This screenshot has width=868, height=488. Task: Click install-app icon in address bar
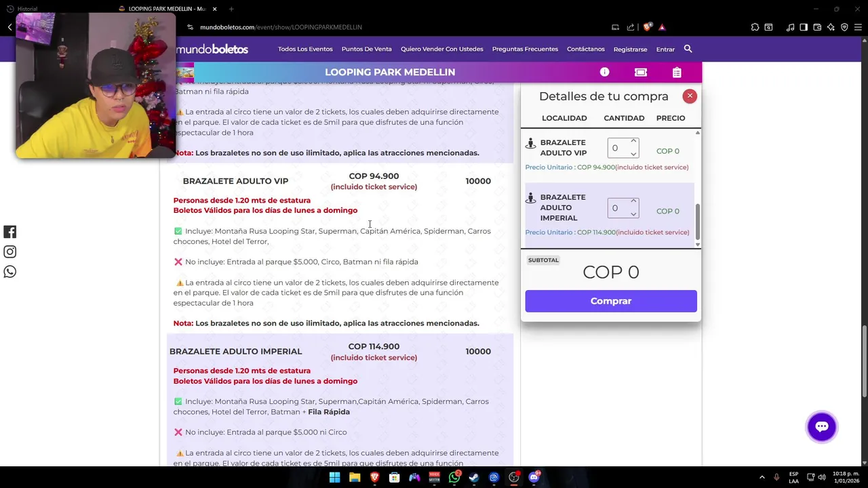(x=615, y=27)
